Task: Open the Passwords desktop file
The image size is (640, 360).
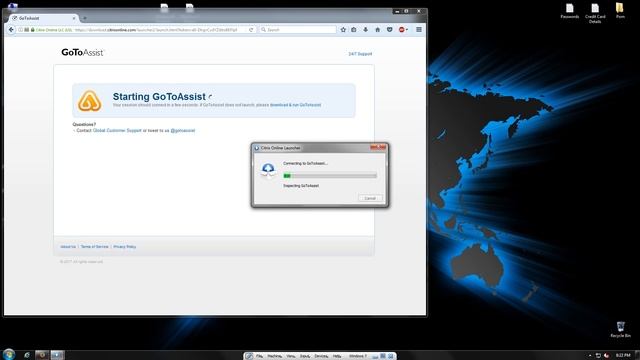Action: (569, 11)
